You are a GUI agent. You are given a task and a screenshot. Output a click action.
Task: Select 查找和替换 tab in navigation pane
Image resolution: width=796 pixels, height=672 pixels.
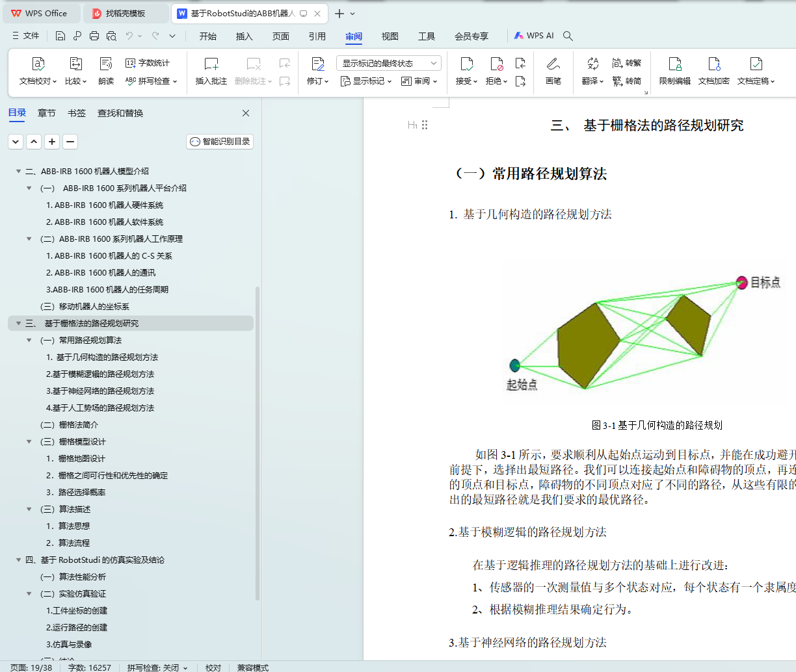[120, 113]
